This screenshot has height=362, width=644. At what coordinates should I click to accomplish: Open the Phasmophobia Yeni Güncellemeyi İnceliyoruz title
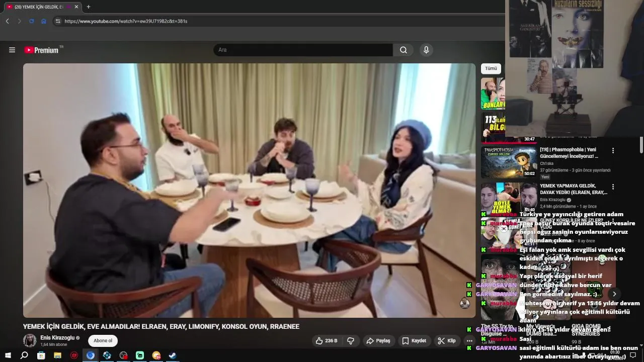569,153
